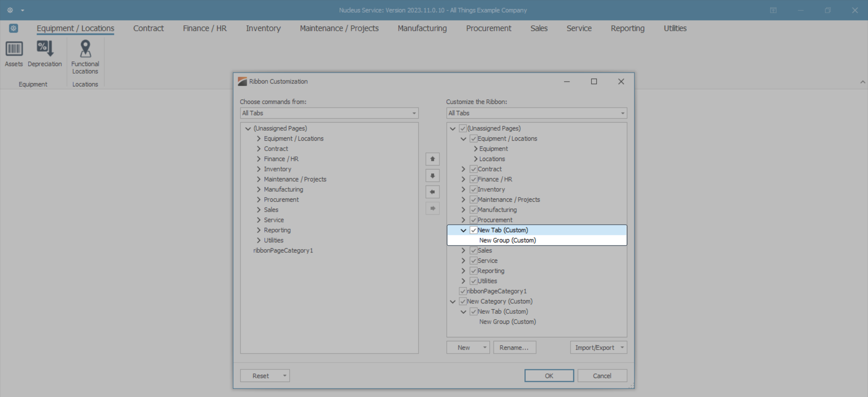Expand Contract in the left tree

pos(259,149)
